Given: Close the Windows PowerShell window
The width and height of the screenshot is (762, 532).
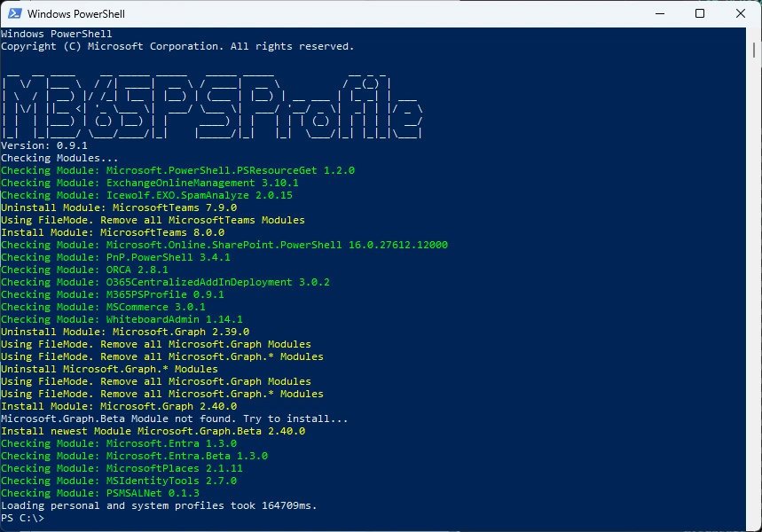Looking at the screenshot, I should pyautogui.click(x=741, y=13).
